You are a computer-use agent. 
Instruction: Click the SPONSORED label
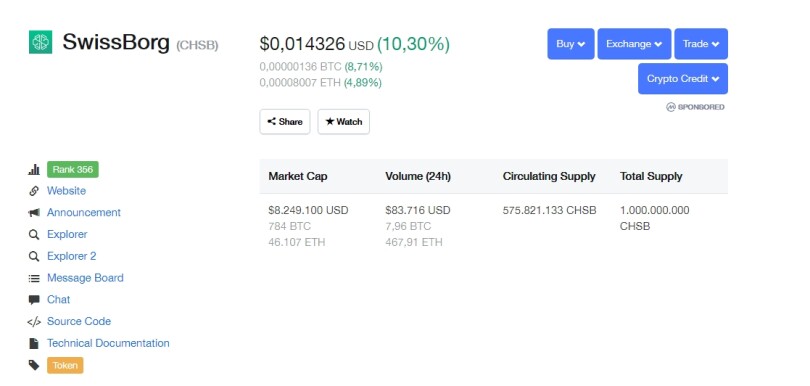point(701,107)
